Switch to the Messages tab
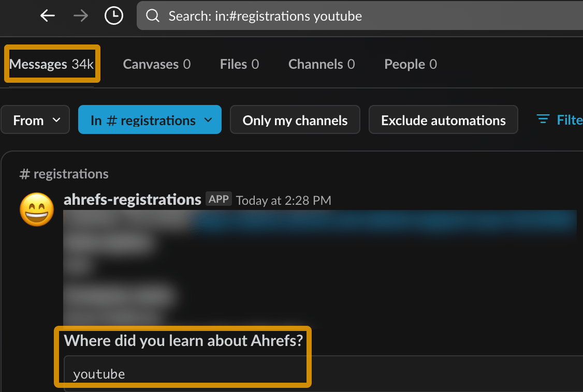583x392 pixels. (52, 64)
